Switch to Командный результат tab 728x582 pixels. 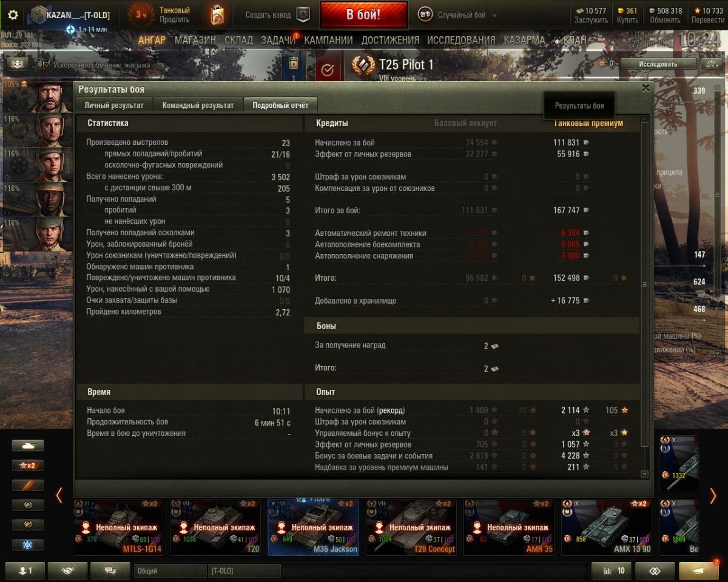click(x=198, y=105)
